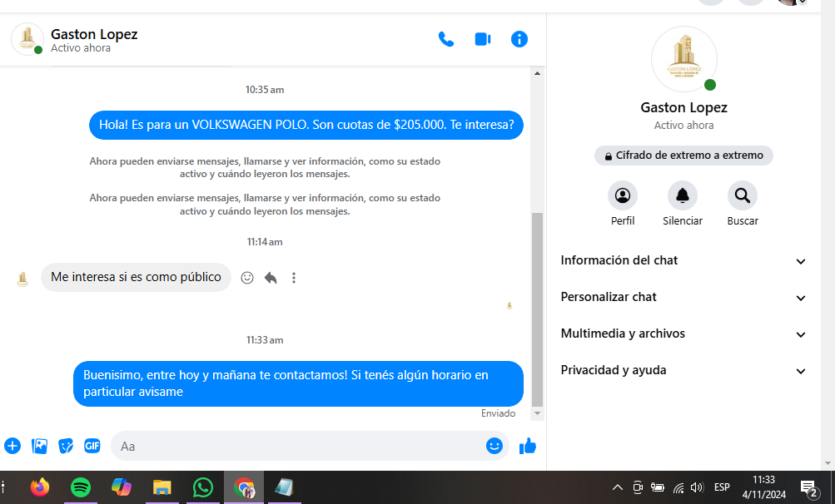Start a voice call with Gaston Lopez
The height and width of the screenshot is (504, 835).
tap(446, 39)
